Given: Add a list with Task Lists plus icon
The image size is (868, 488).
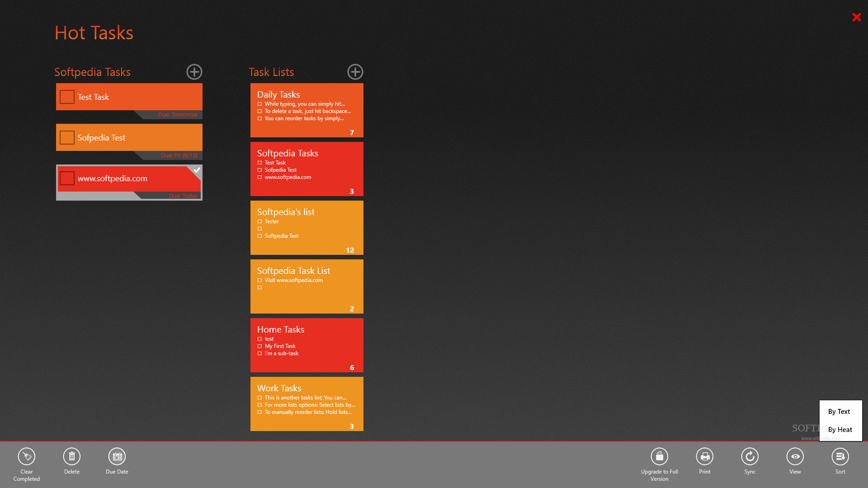Looking at the screenshot, I should (355, 72).
